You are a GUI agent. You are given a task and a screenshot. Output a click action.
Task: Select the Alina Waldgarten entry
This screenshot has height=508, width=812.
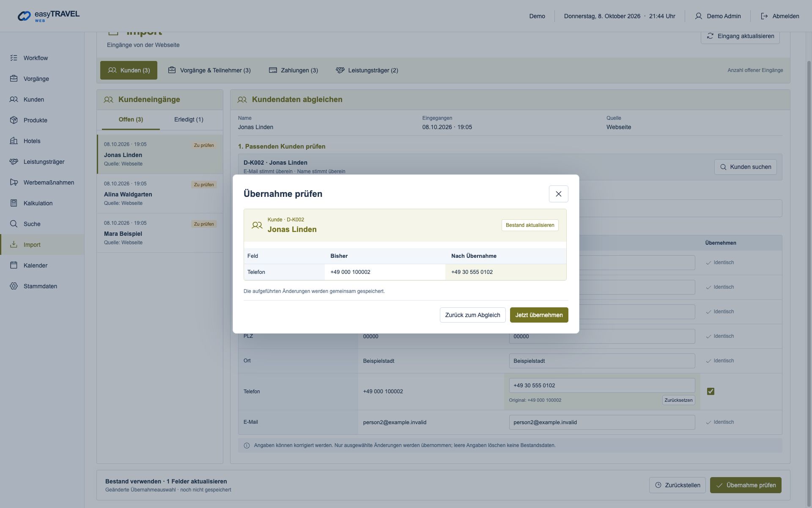tap(160, 193)
